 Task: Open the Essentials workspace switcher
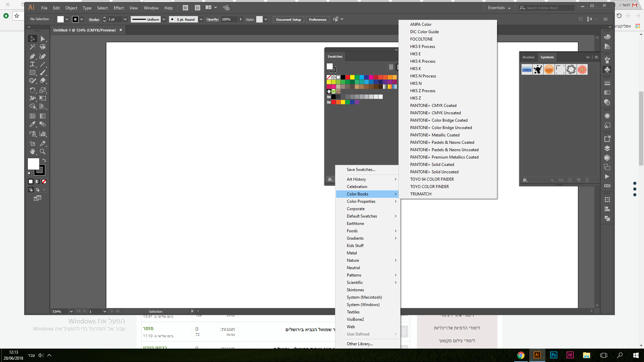[x=499, y=8]
